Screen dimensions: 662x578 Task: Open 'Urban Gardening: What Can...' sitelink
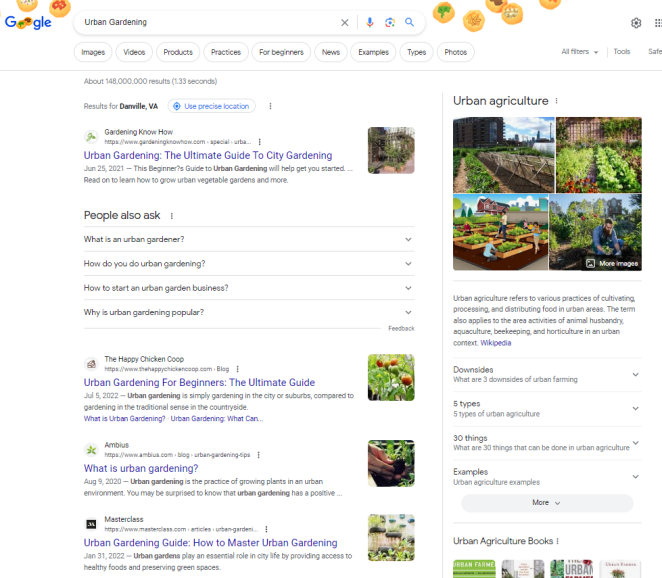(217, 419)
